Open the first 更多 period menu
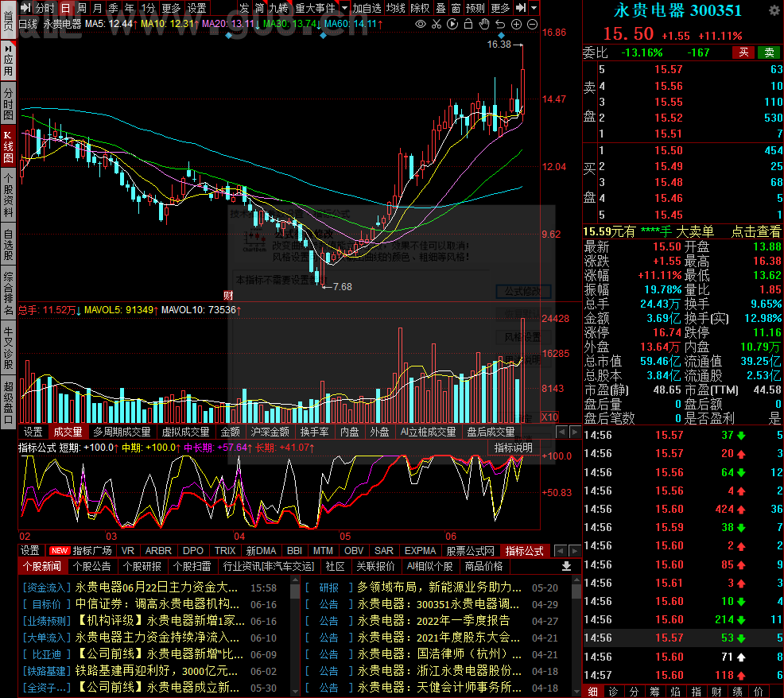 171,8
